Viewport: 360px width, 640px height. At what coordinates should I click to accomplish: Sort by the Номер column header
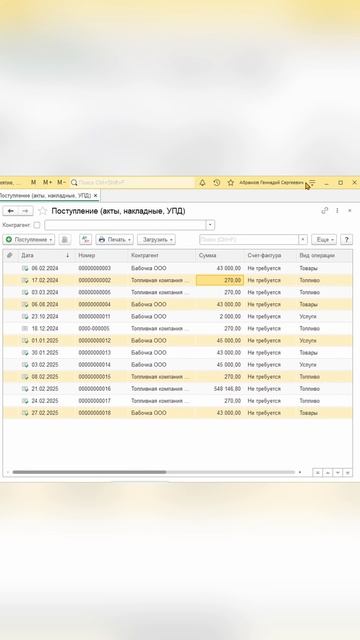(101, 256)
